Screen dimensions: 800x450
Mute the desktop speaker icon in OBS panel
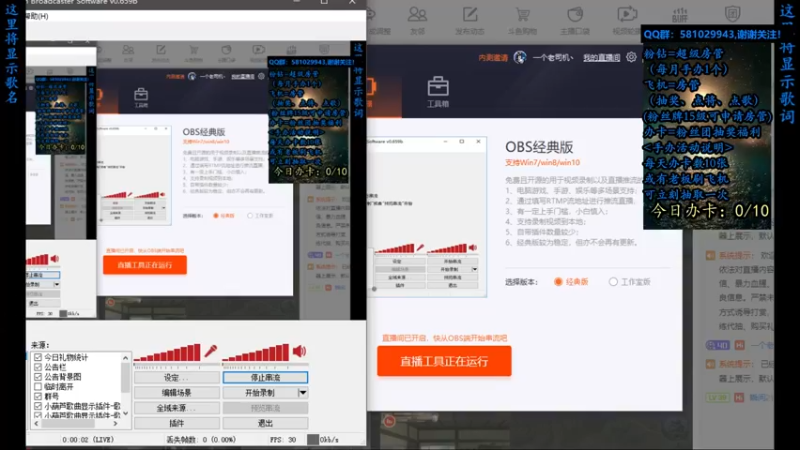299,351
